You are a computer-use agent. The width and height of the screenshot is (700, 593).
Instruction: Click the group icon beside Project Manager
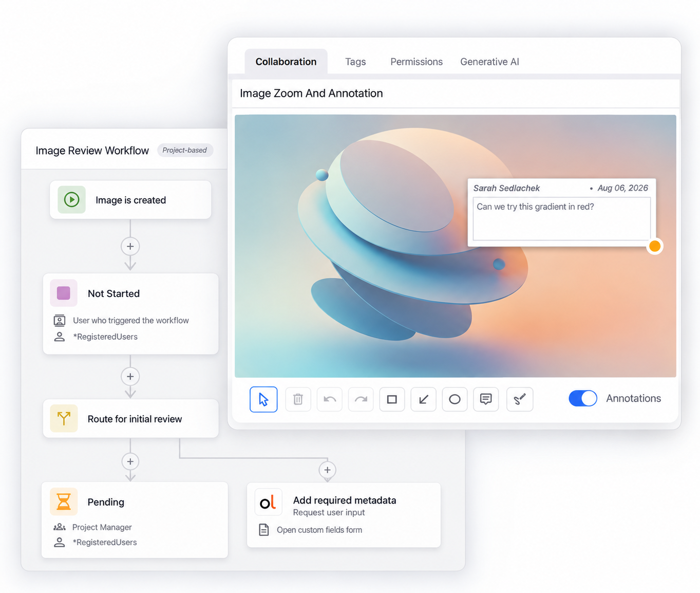point(60,527)
